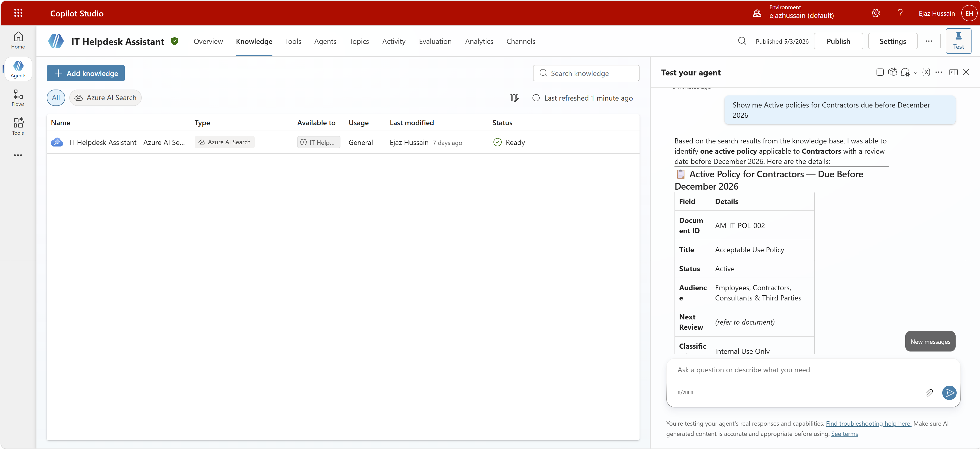Close the Test your agent pane
Screen dimensions: 980x449
(966, 72)
